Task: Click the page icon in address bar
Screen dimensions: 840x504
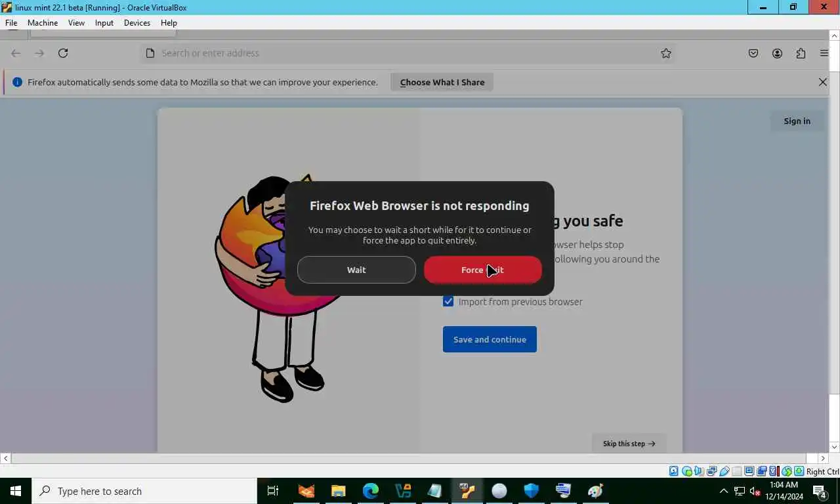Action: pyautogui.click(x=150, y=53)
